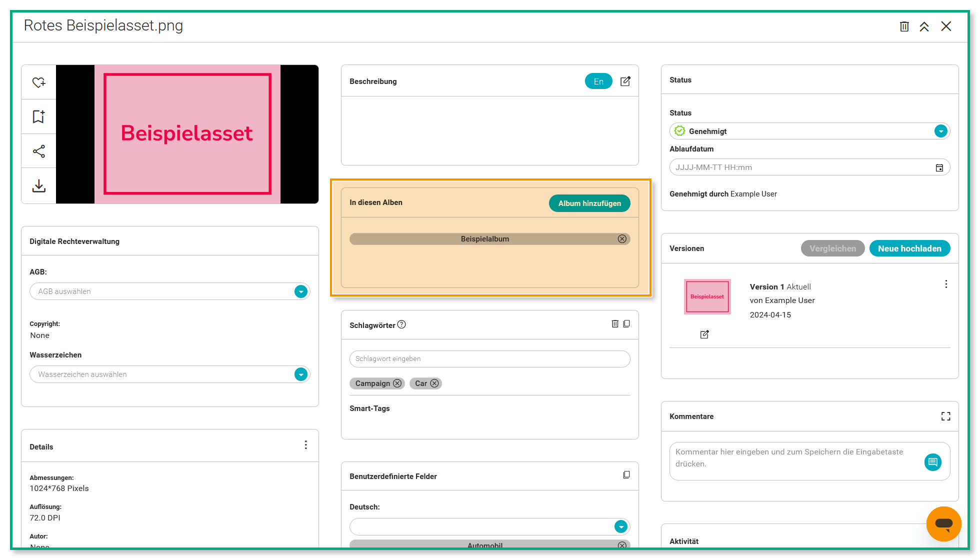Edit the Beschreibung with pencil icon
This screenshot has height=560, width=980.
pyautogui.click(x=625, y=81)
